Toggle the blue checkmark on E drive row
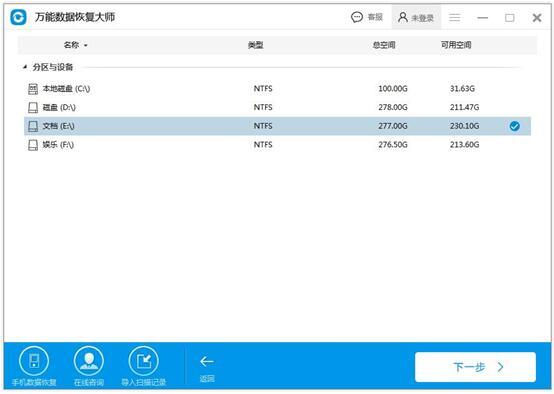Viewport: 554px width, 394px height. click(x=514, y=126)
